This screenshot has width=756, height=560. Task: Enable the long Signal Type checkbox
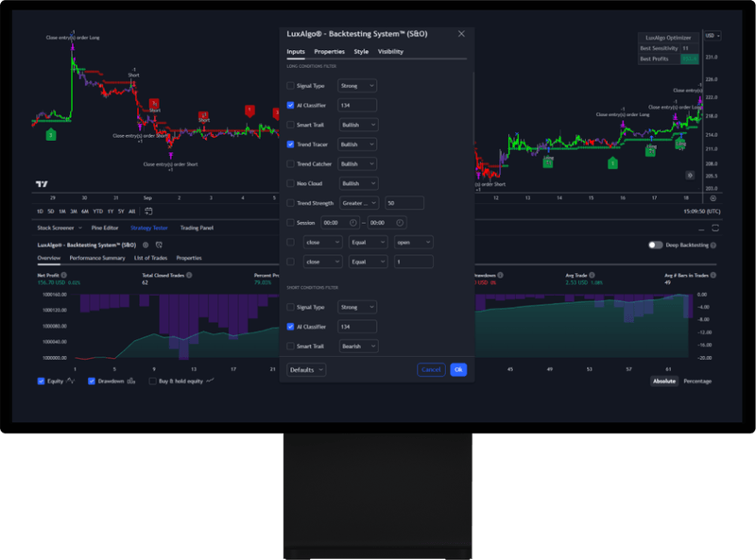[290, 86]
